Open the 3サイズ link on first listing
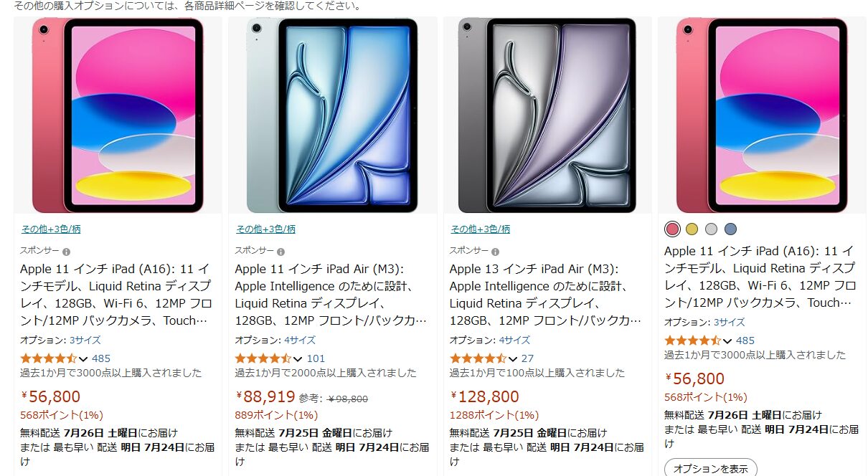Image resolution: width=868 pixels, height=476 pixels. [x=85, y=340]
